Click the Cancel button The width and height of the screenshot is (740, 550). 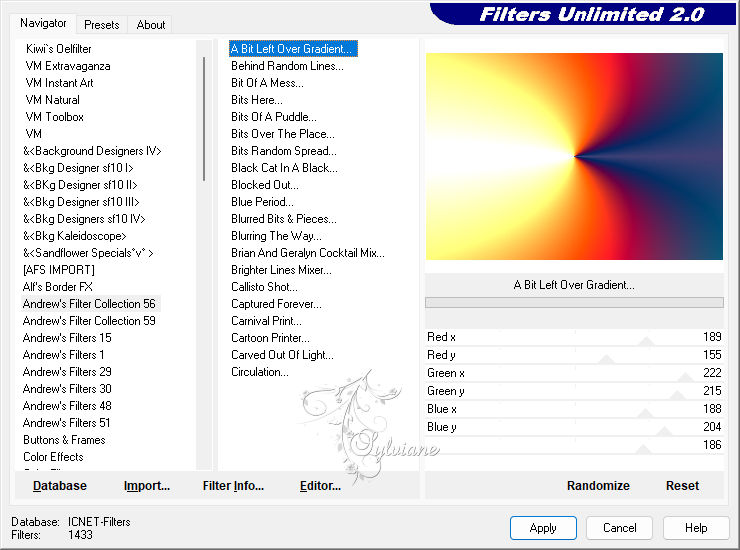[619, 528]
